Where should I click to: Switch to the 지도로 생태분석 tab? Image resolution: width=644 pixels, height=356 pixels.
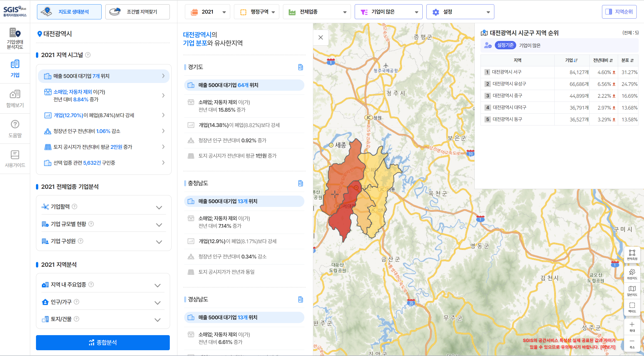point(69,12)
